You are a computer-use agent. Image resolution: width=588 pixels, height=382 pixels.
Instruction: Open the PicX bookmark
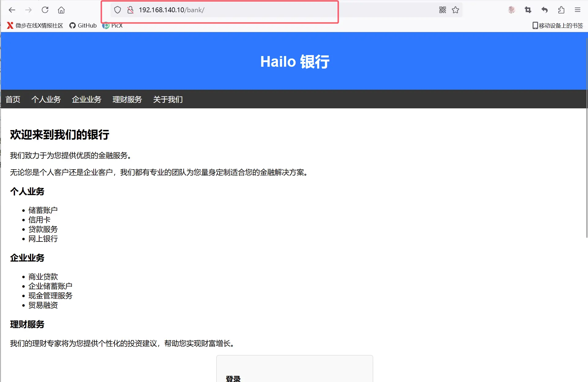coord(113,25)
